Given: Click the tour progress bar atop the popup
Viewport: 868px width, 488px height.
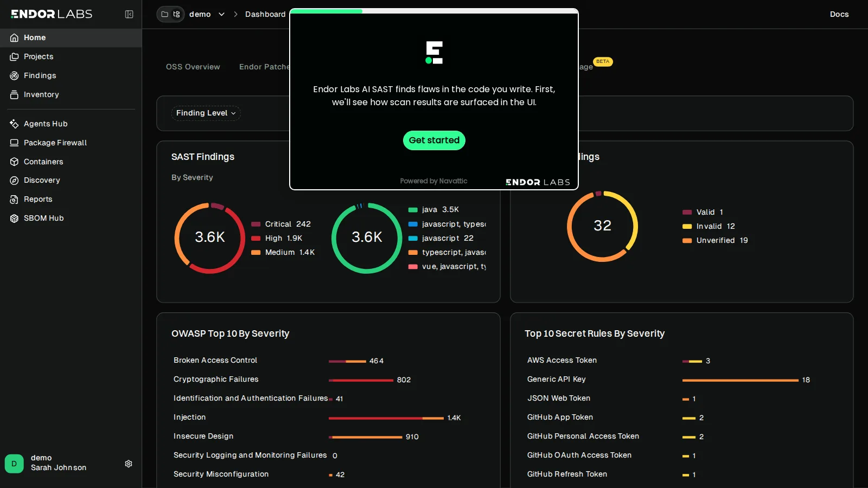Looking at the screenshot, I should click(434, 11).
